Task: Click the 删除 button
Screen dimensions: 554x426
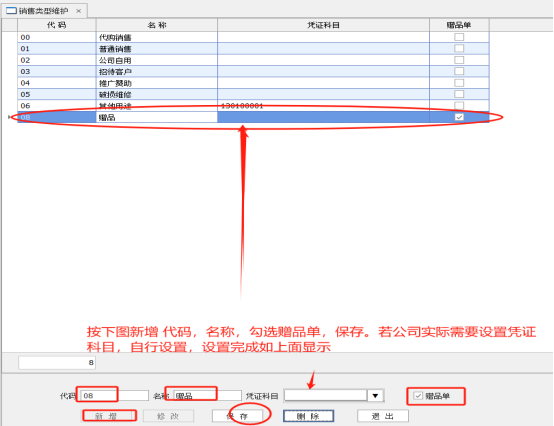Action: (x=308, y=416)
